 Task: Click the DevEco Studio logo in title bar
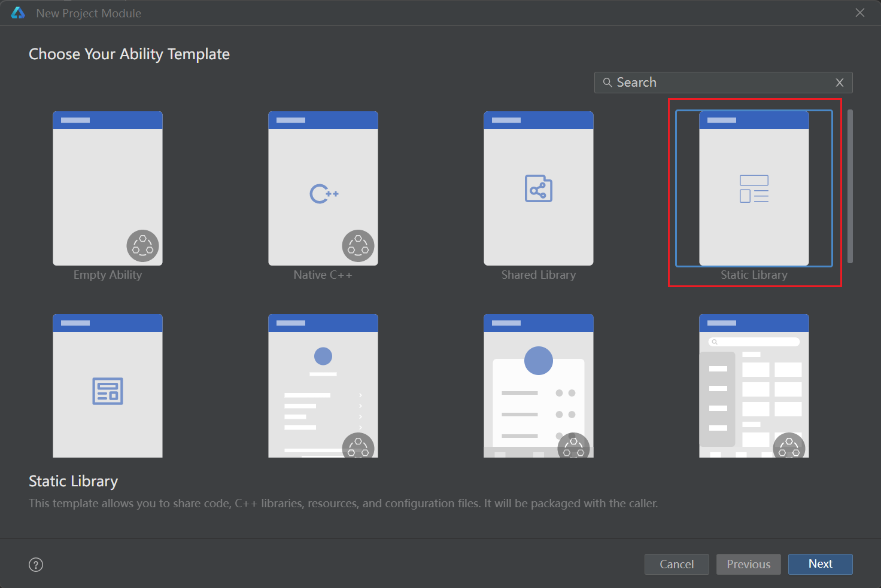(x=18, y=13)
